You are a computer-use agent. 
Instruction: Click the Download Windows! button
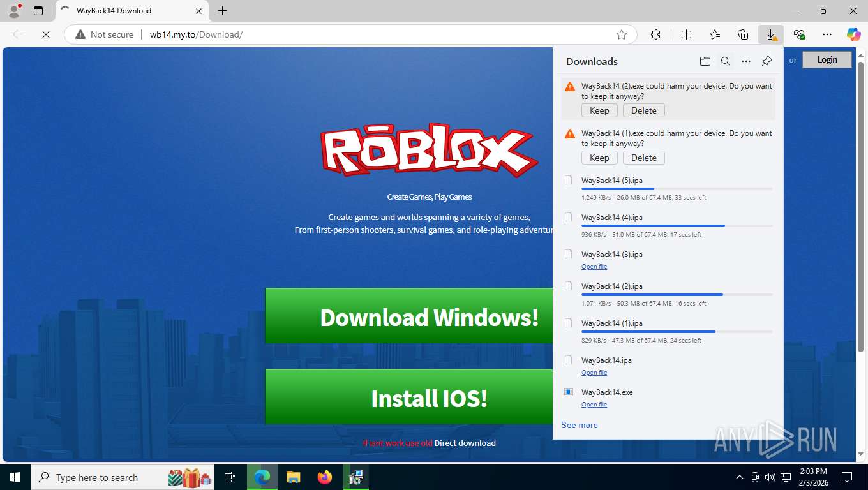(x=409, y=316)
